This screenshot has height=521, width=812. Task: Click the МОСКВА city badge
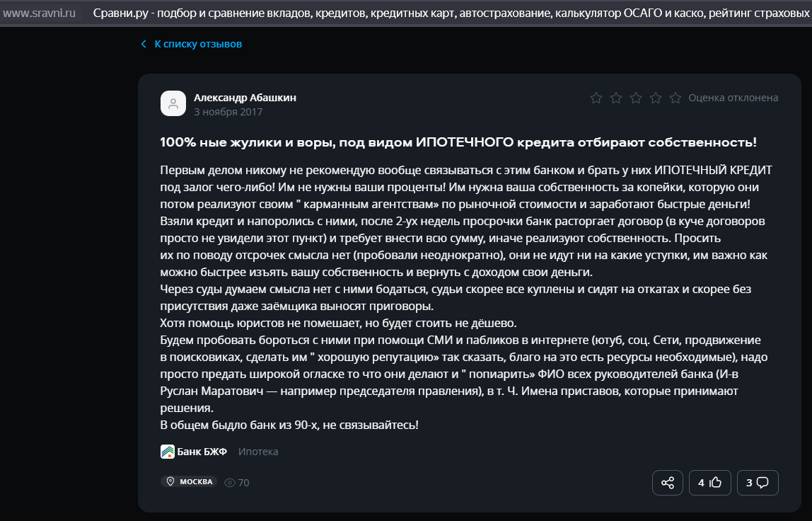point(189,481)
